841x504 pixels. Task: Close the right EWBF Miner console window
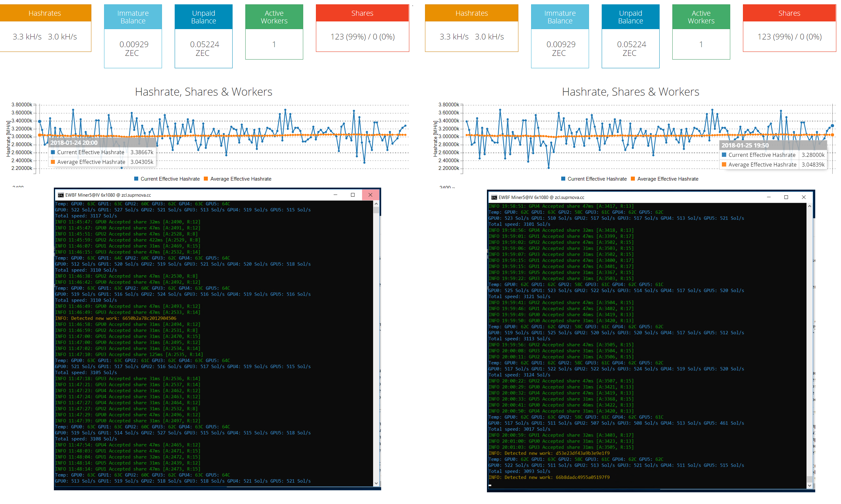click(x=804, y=197)
